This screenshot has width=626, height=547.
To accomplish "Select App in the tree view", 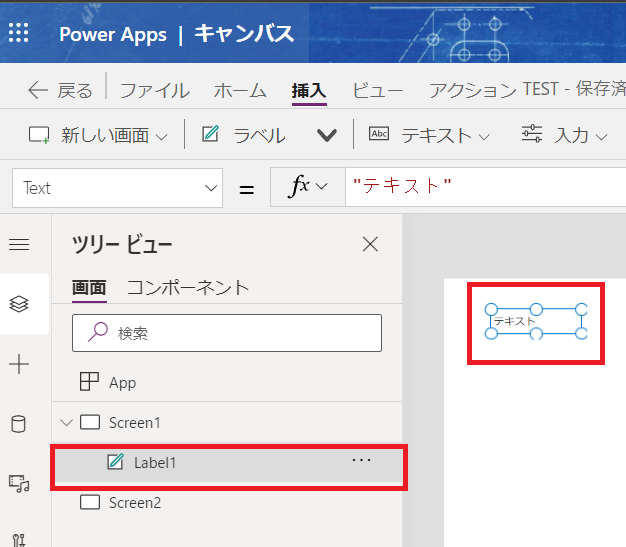I will tap(227, 382).
